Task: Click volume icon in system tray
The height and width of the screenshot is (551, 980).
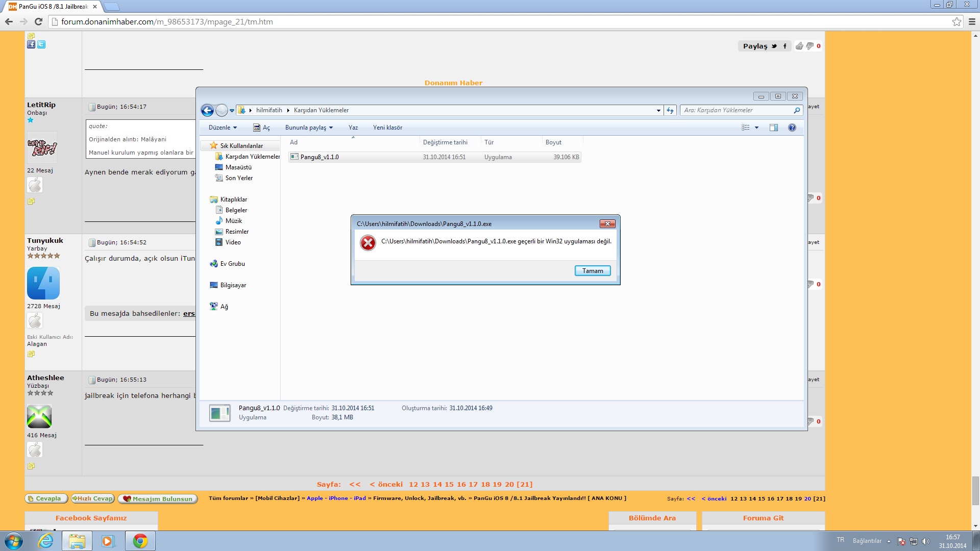Action: point(926,541)
